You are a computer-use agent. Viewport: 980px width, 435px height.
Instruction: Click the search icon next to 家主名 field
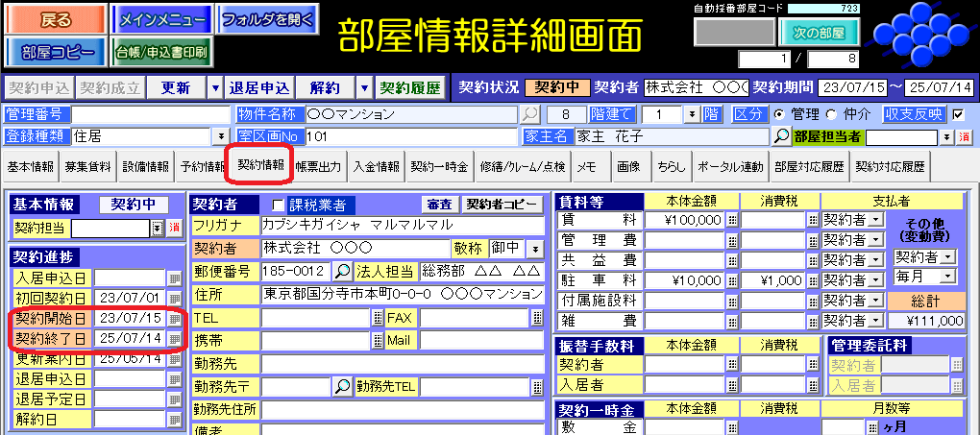click(781, 136)
